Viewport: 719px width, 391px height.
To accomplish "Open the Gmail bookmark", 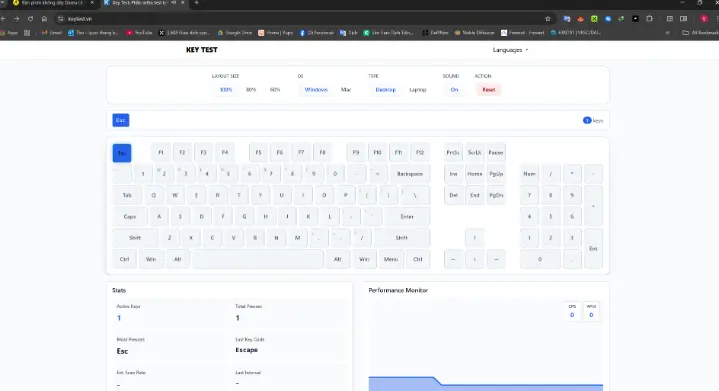I will [52, 33].
